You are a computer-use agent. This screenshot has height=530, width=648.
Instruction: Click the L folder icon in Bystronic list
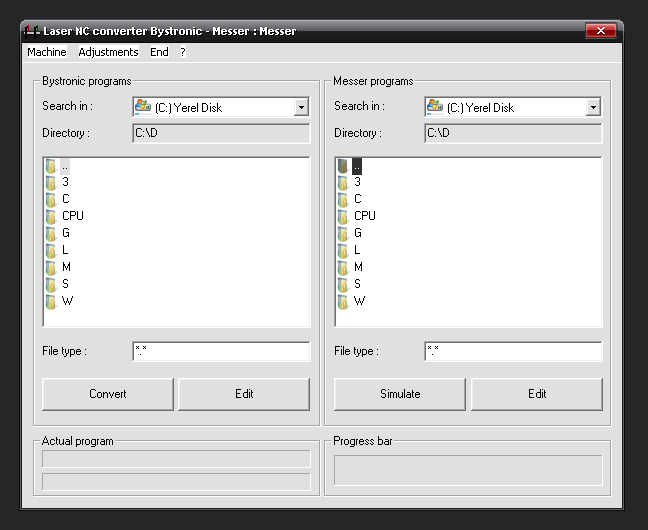coord(51,250)
